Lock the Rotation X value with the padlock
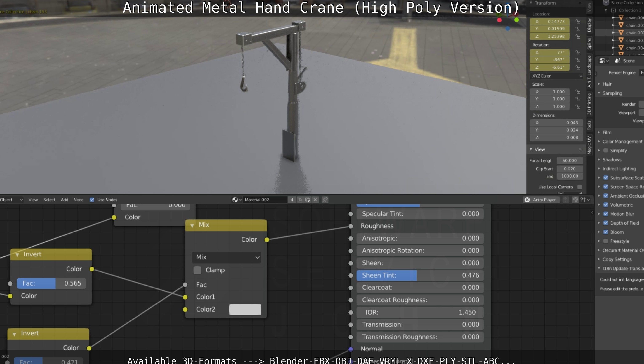 point(578,52)
